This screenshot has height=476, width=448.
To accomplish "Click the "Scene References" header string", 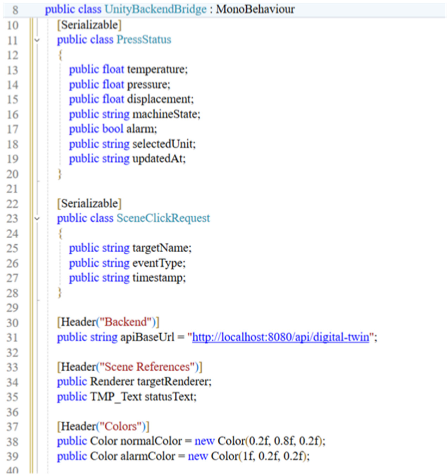I will [147, 367].
